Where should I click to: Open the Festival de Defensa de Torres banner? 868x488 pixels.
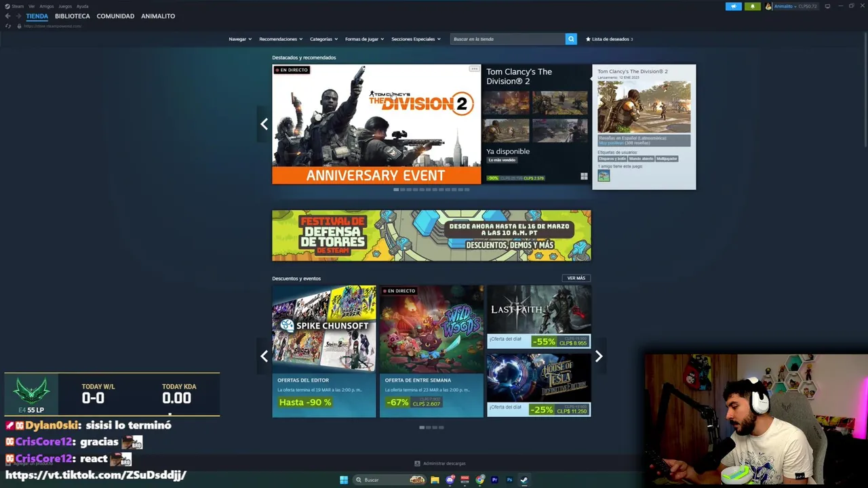[x=431, y=235]
